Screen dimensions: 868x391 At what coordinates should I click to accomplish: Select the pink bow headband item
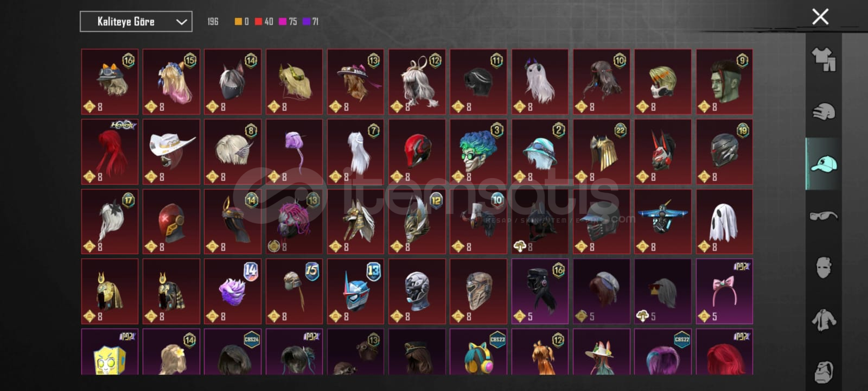coord(724,291)
